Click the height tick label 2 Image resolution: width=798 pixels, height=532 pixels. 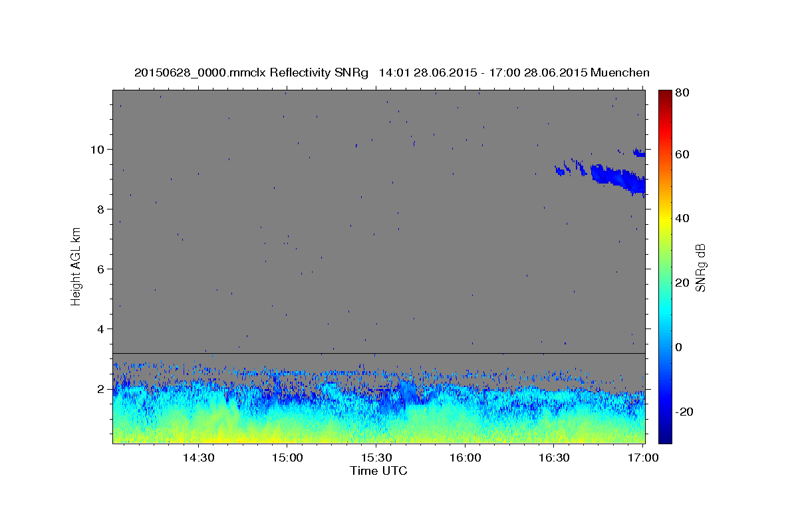[x=102, y=388]
